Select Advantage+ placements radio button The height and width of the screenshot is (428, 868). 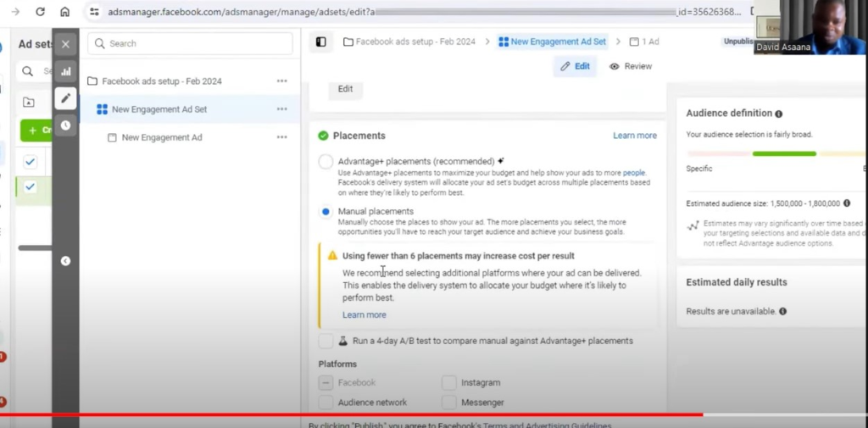click(x=325, y=162)
